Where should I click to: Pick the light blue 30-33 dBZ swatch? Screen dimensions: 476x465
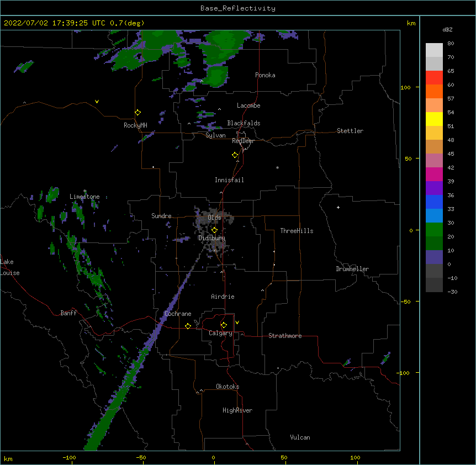[434, 216]
